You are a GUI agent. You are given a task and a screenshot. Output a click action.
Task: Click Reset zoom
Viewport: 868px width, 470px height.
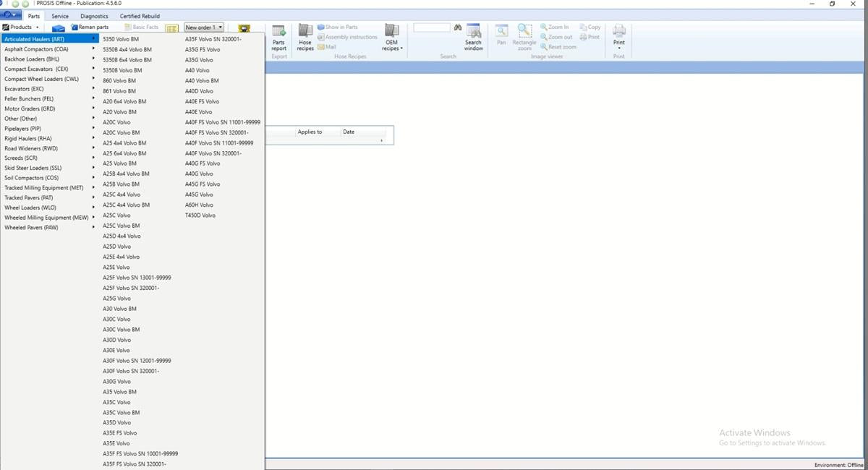(558, 47)
